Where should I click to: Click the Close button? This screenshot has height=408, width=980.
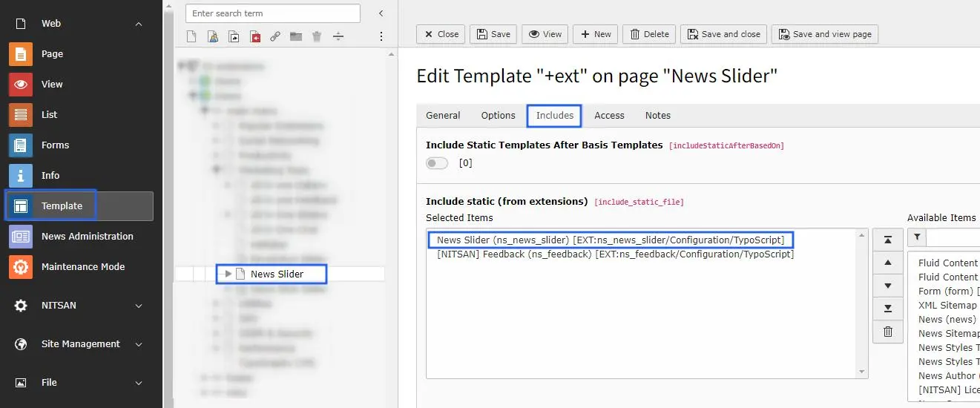point(441,34)
